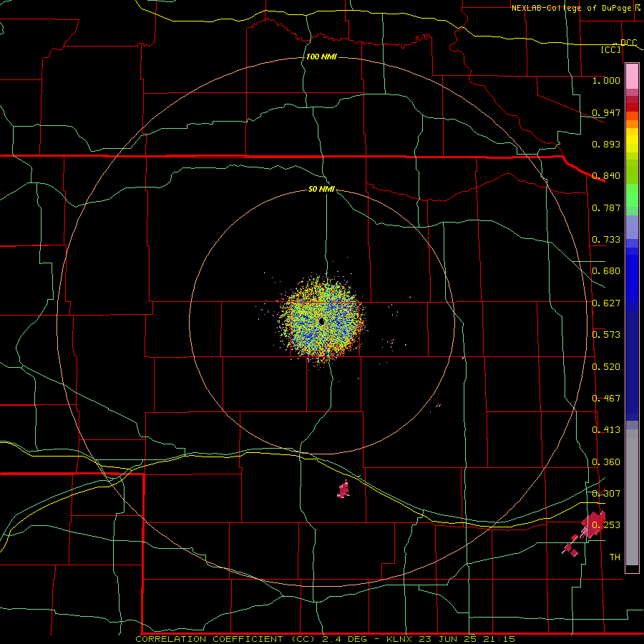Click the 0.573 color scale value

point(606,335)
